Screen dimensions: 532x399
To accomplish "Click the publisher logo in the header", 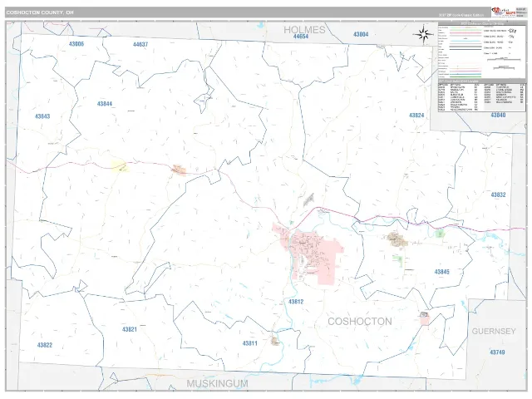I will point(503,12).
